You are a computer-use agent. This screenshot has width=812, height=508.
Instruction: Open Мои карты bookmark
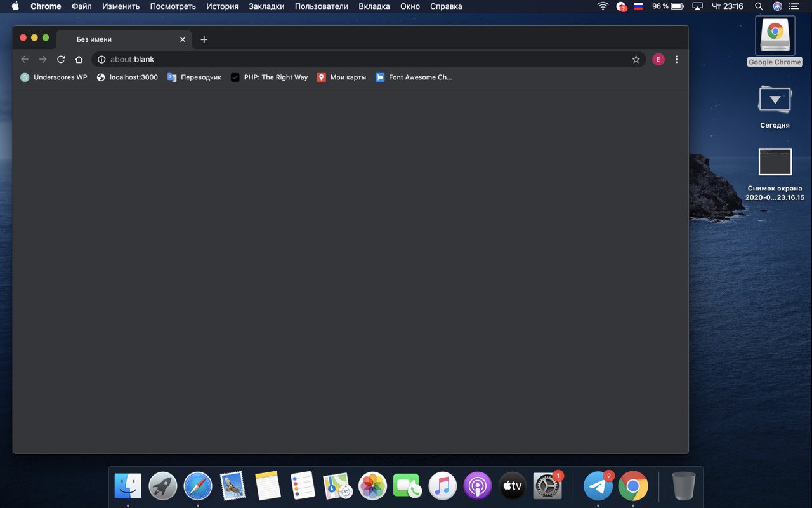coord(342,77)
